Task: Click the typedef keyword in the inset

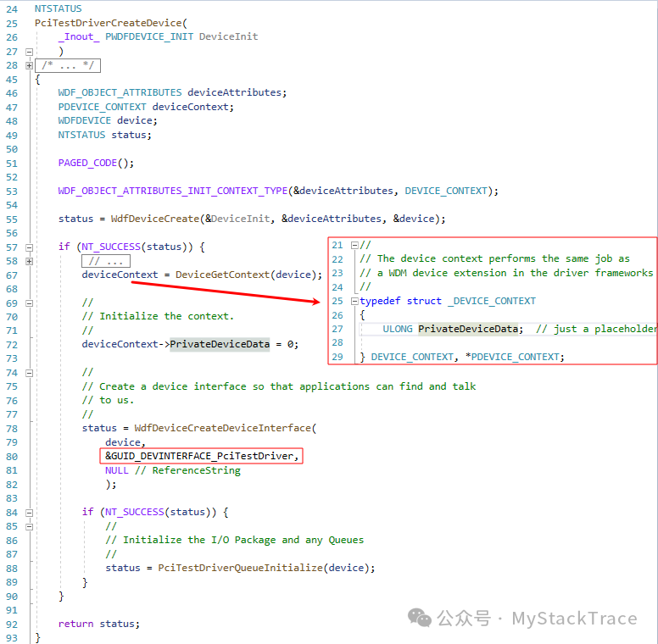Action: [380, 301]
